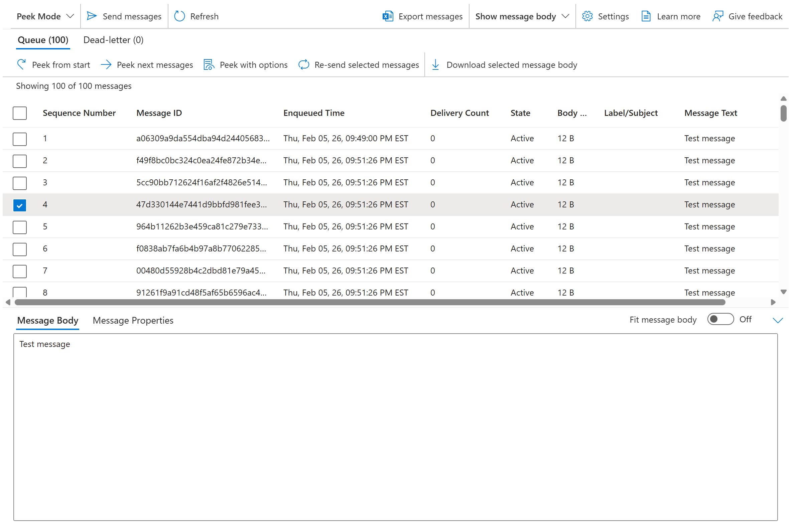Click the Refresh circular arrow icon
Viewport: 799px width, 532px height.
[x=179, y=16]
